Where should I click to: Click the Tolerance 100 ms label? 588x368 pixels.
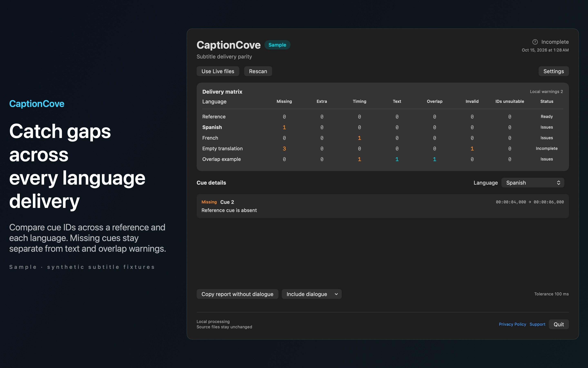pos(551,294)
